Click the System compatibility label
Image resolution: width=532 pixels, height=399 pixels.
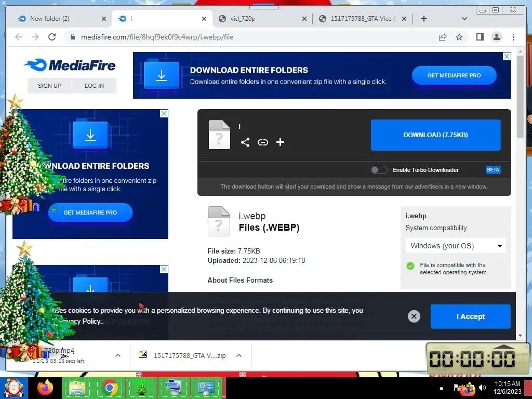(x=436, y=228)
